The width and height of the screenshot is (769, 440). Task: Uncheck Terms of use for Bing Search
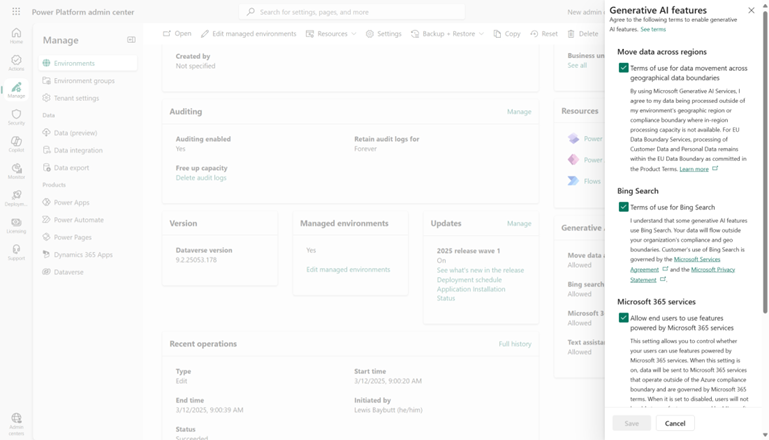tap(623, 207)
